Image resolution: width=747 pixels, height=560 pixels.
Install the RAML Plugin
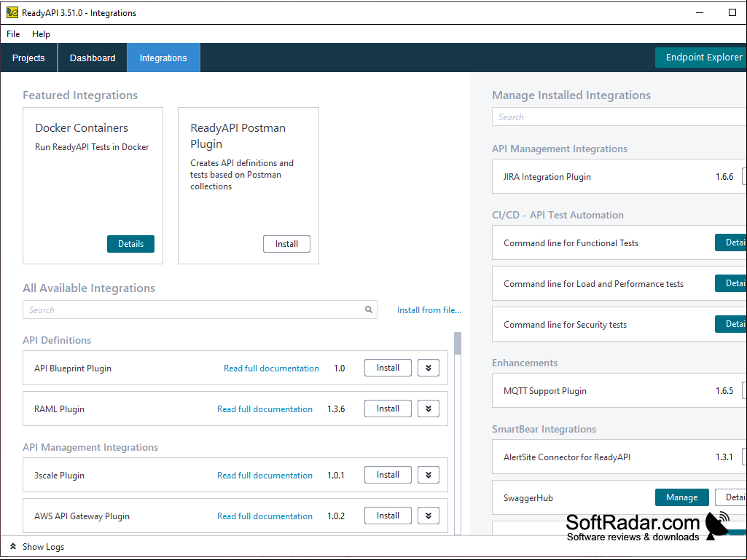388,409
